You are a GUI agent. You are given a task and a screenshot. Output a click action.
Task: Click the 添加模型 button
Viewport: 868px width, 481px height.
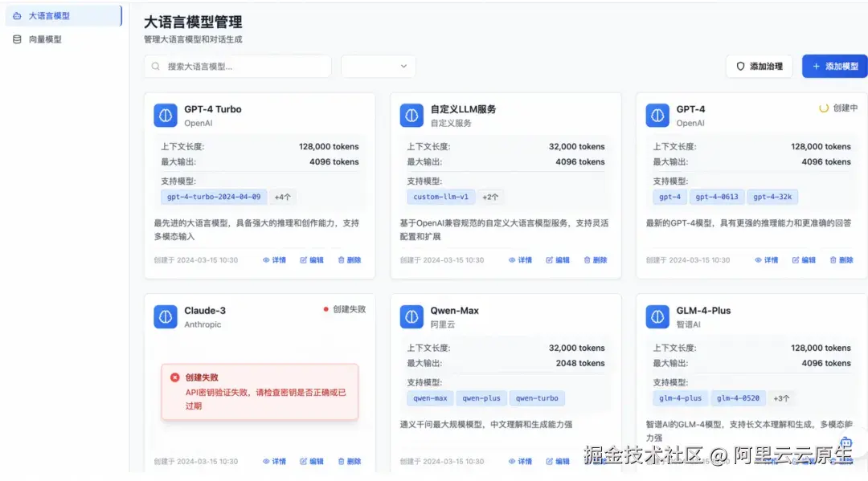point(835,67)
